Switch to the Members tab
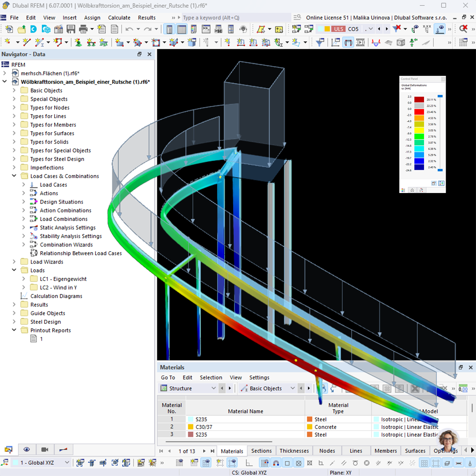Screen dimensions: 476x476 click(x=386, y=451)
